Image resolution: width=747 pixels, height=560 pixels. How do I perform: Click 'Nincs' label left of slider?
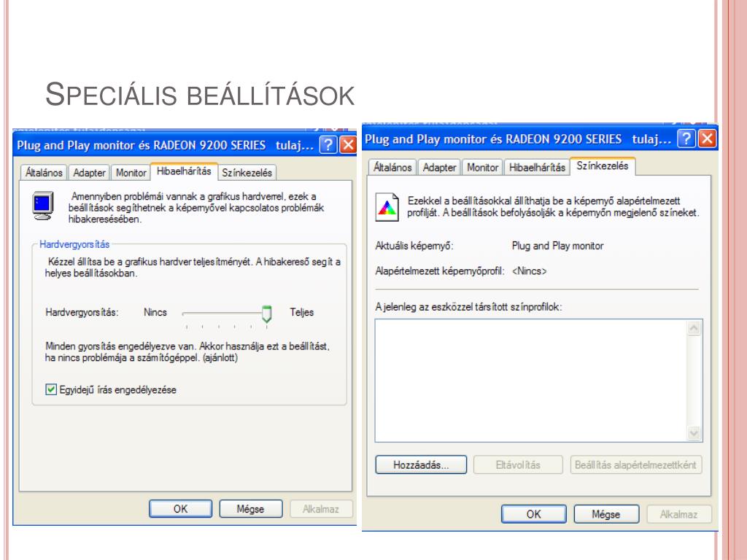click(155, 312)
